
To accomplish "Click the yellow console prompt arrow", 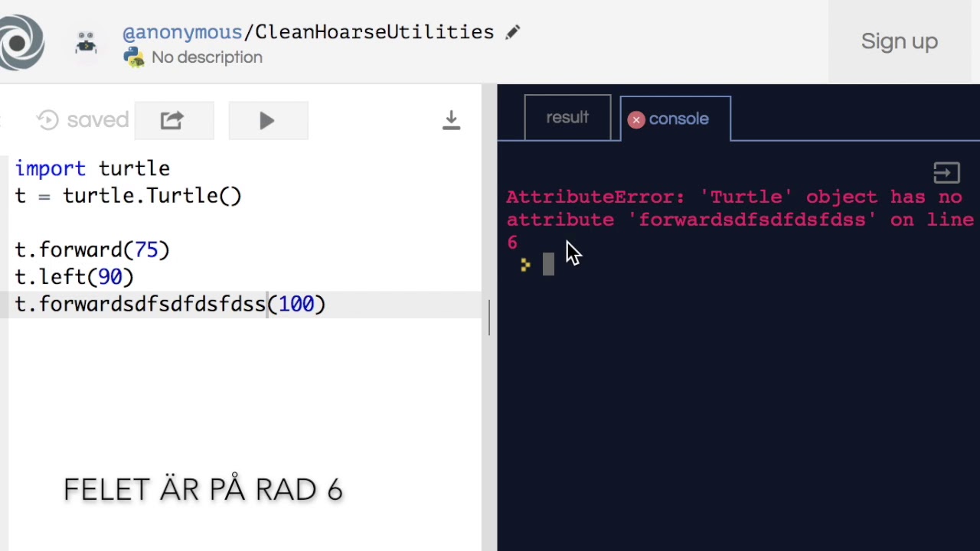I will pyautogui.click(x=524, y=265).
